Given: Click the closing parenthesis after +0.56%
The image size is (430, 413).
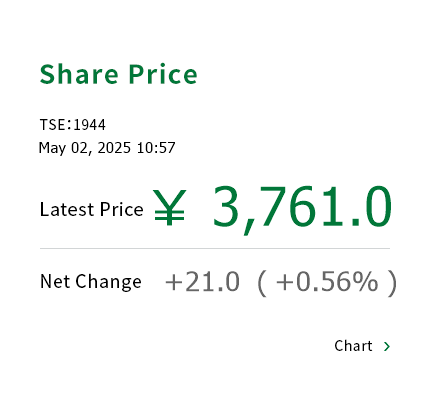Looking at the screenshot, I should pyautogui.click(x=393, y=283).
